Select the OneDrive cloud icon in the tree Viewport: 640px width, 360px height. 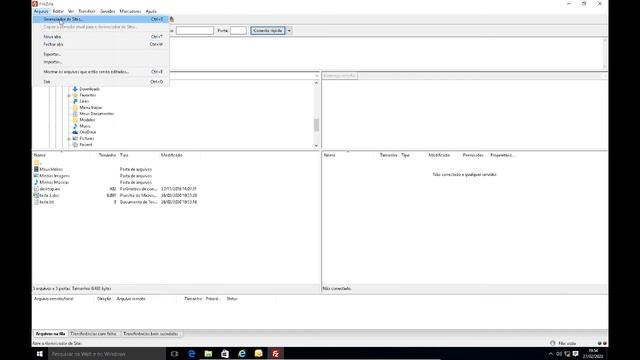click(75, 132)
